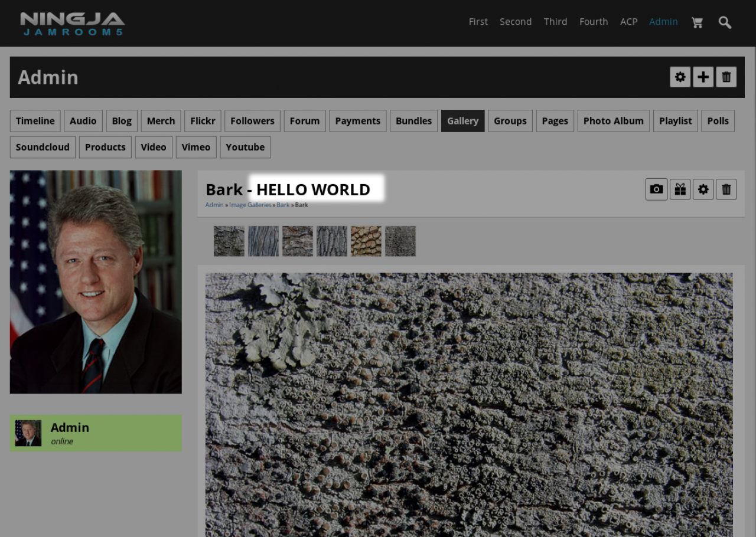
Task: Click the plus icon in Admin header
Action: [703, 77]
